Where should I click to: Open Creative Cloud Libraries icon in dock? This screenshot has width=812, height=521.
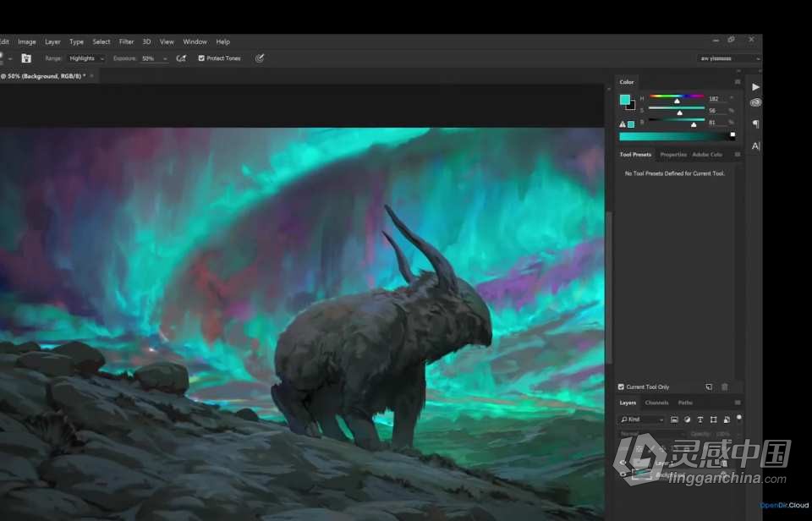(755, 102)
